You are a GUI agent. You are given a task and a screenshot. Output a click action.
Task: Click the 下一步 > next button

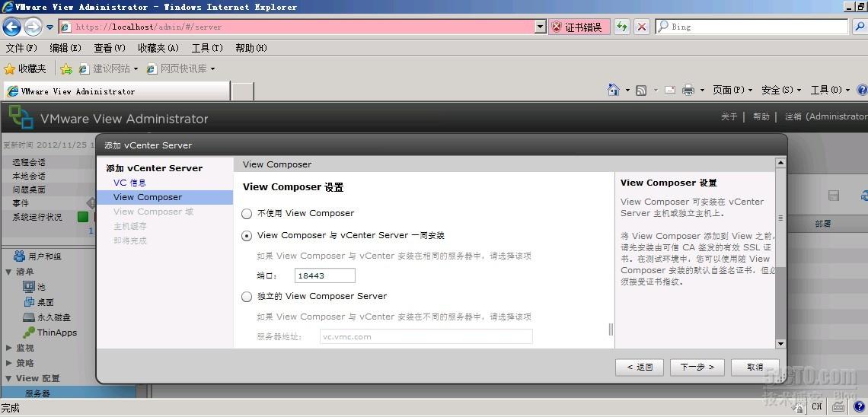coord(697,368)
